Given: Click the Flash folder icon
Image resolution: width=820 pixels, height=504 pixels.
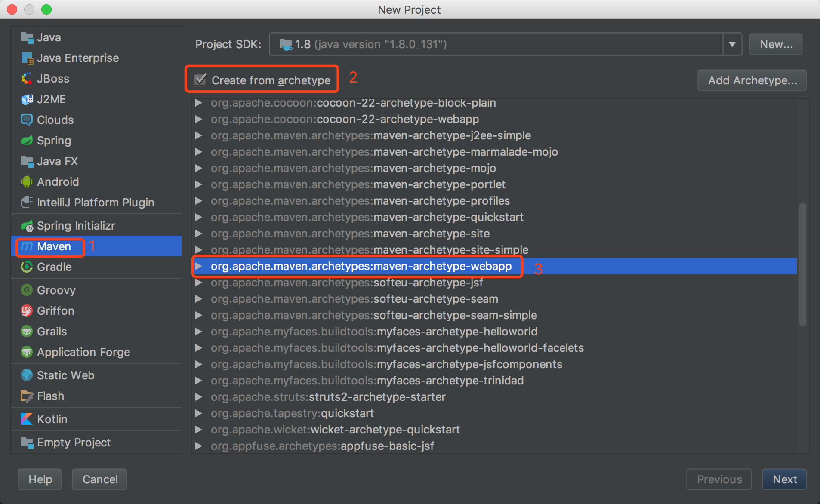Looking at the screenshot, I should [x=27, y=396].
